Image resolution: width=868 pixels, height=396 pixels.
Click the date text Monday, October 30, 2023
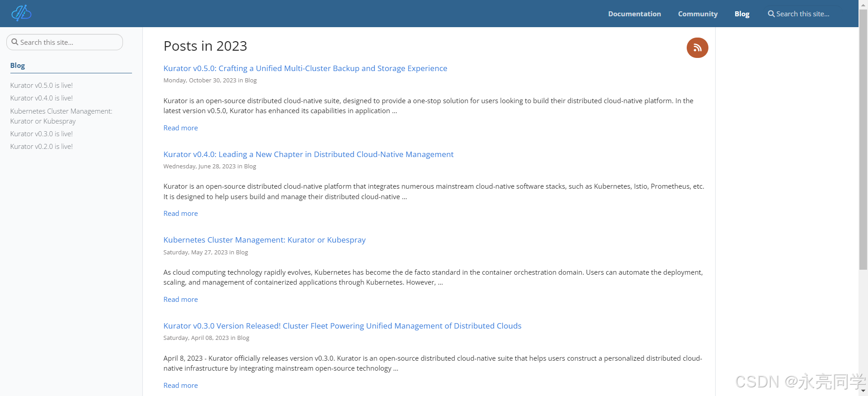coord(200,80)
